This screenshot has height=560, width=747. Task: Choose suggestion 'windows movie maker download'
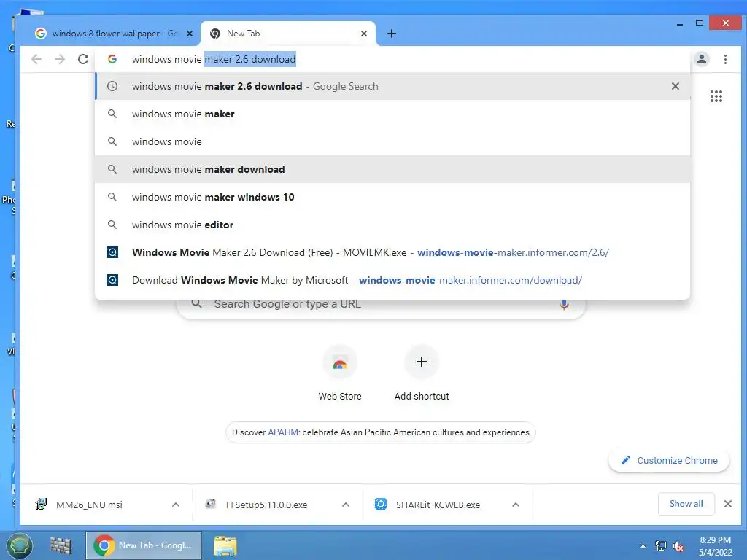pyautogui.click(x=392, y=169)
